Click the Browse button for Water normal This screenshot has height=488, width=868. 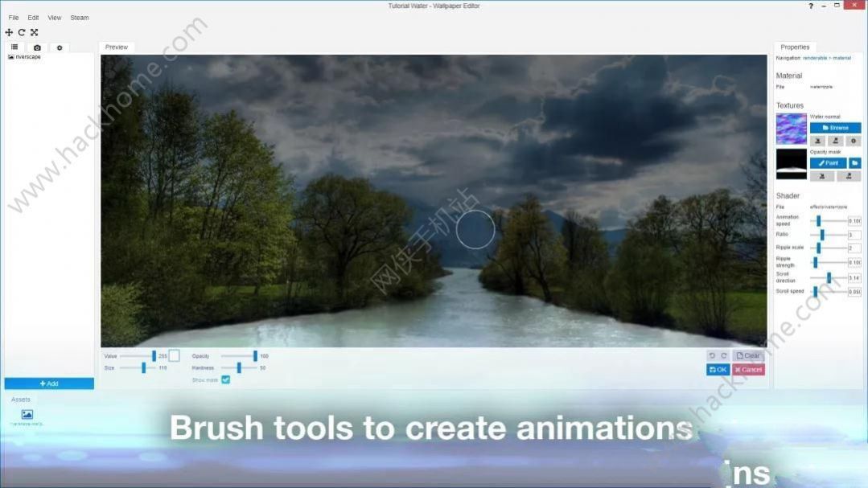click(x=835, y=128)
